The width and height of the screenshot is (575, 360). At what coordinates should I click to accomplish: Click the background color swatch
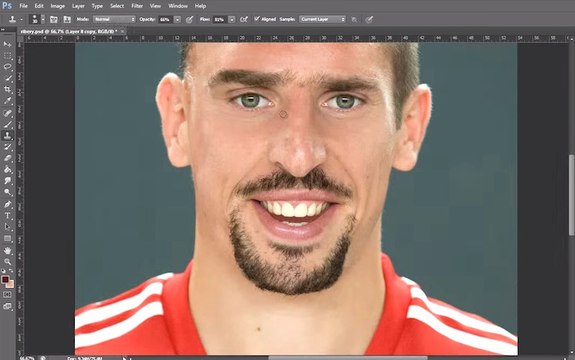point(10,284)
